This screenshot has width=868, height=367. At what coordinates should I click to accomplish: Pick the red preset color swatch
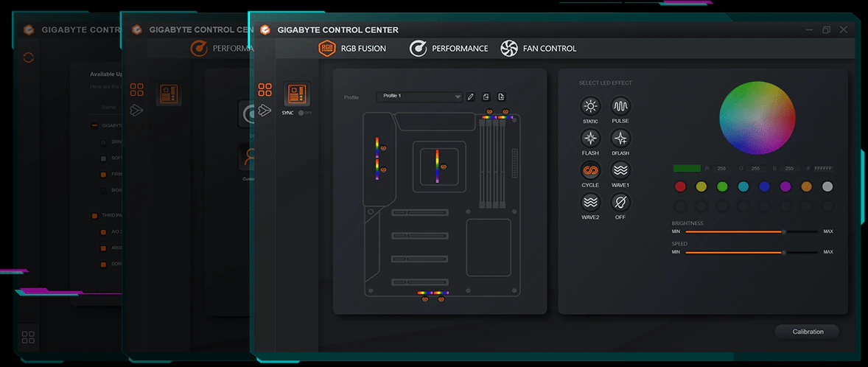coord(680,186)
